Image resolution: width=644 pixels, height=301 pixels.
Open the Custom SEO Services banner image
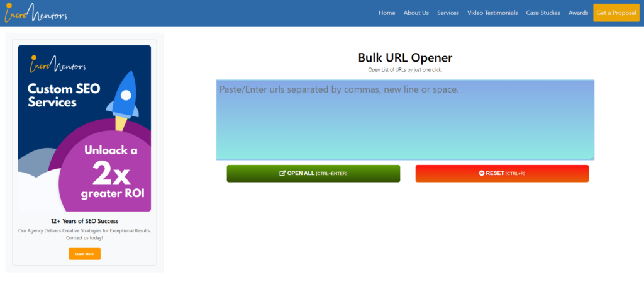tap(85, 128)
